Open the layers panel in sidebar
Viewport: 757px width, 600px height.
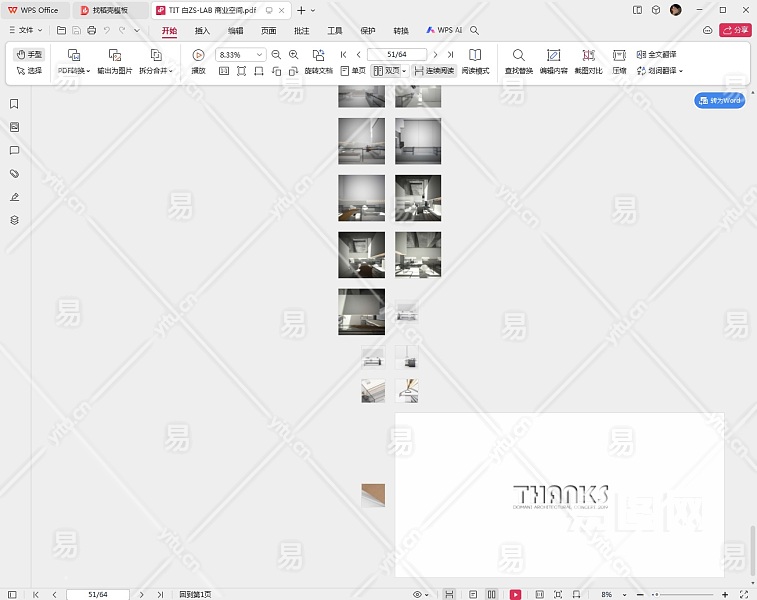pos(14,219)
